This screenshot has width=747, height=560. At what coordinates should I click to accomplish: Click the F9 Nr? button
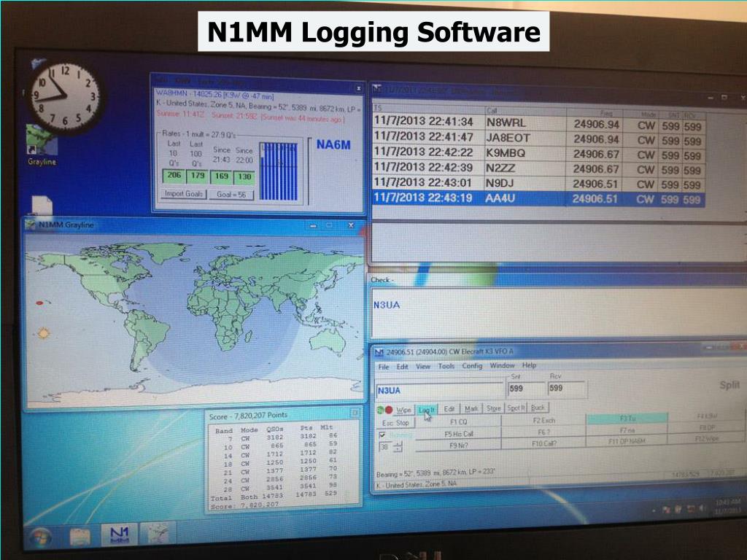(x=458, y=446)
